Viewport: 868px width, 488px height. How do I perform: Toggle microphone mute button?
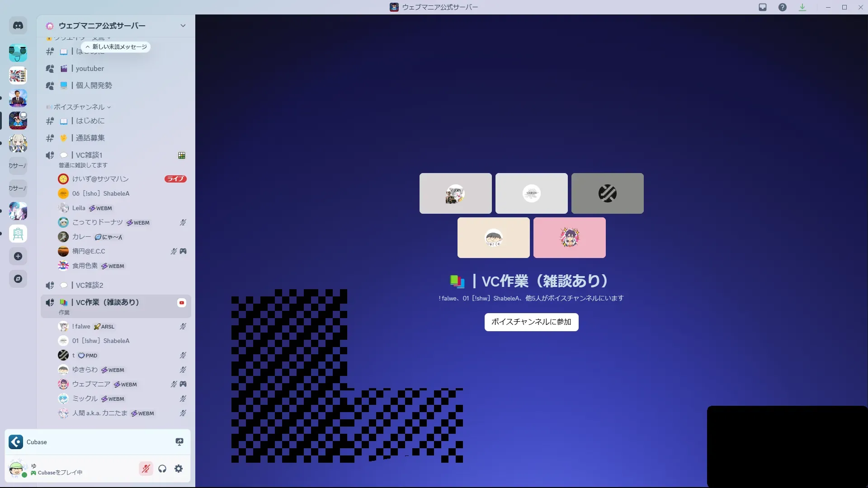click(x=146, y=469)
